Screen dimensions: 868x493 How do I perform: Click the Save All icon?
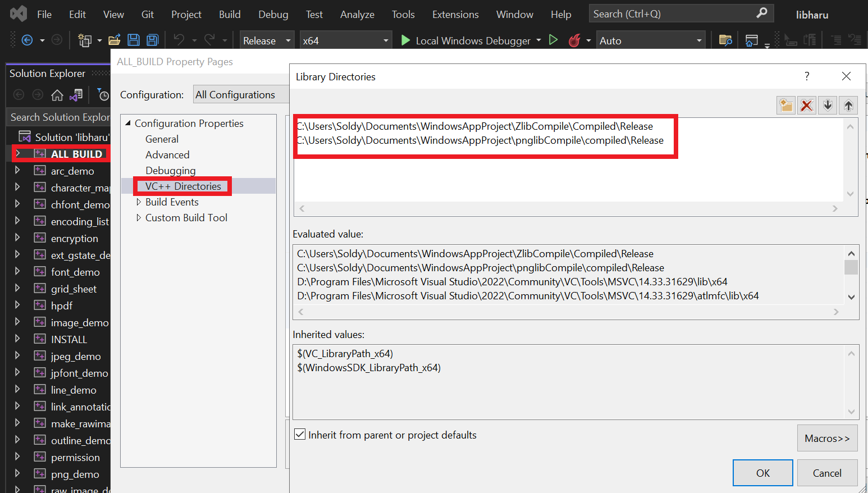pos(152,40)
